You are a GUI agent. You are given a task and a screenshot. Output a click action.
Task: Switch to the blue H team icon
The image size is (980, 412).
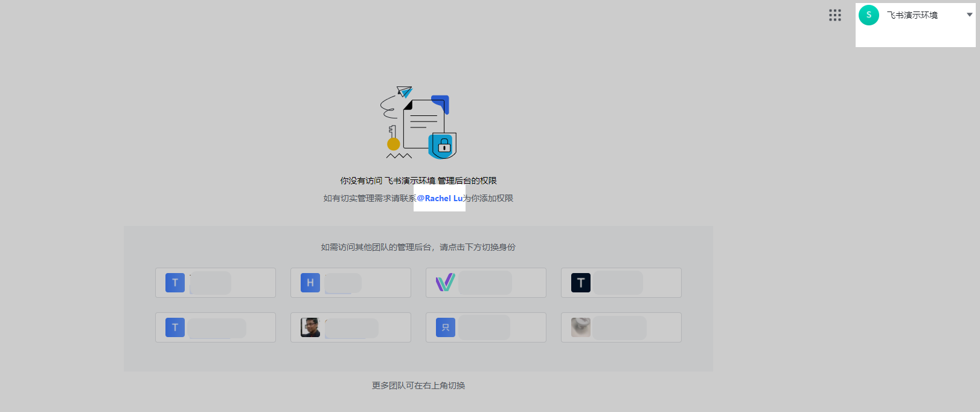click(310, 283)
